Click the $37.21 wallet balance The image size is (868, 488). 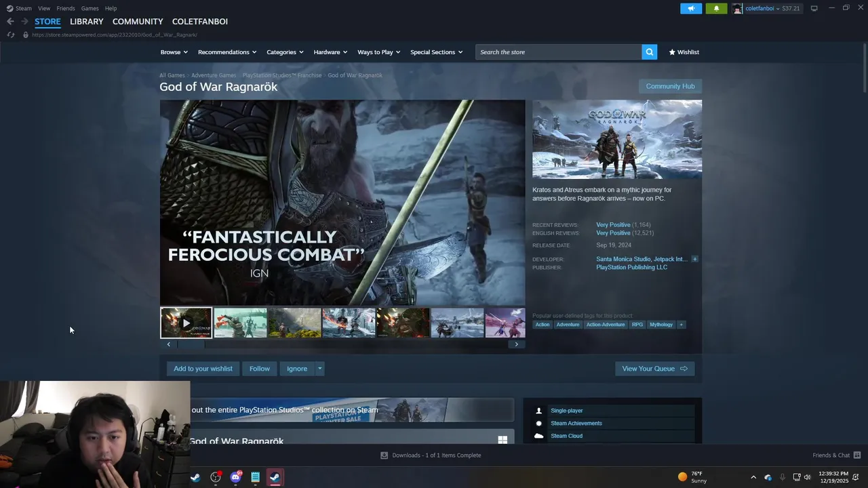click(x=791, y=8)
